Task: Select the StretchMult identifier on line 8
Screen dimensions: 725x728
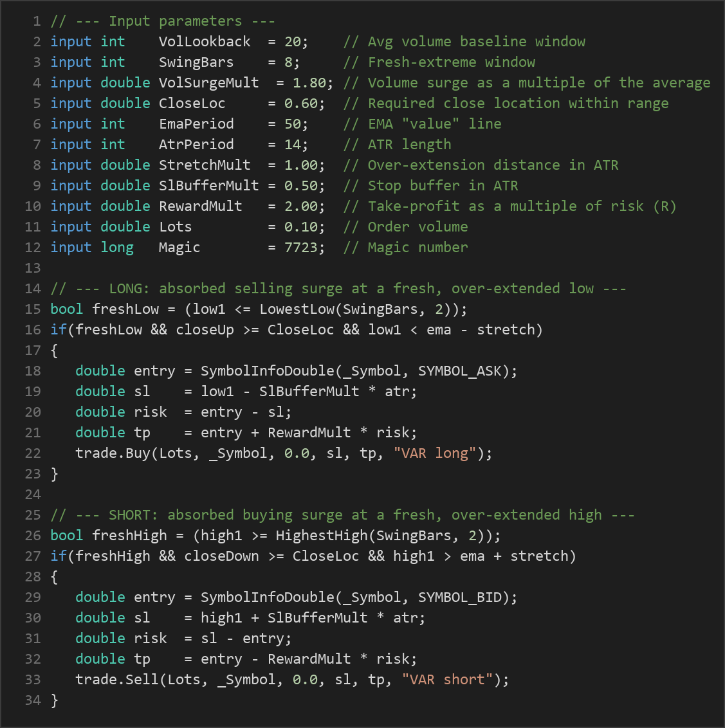Action: click(205, 165)
